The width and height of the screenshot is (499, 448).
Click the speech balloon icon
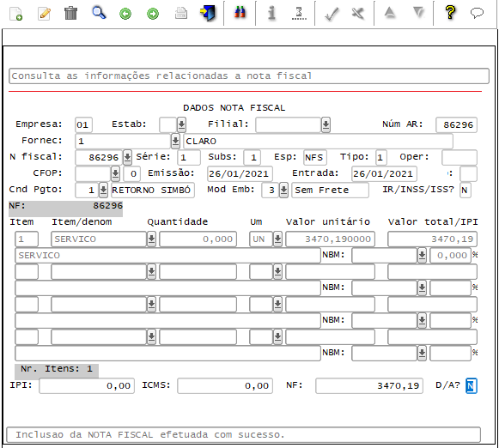tap(477, 13)
